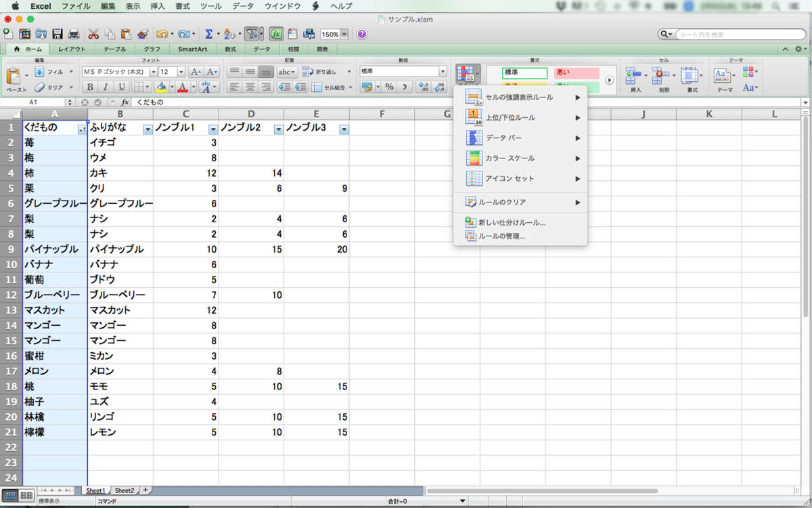Open the font size dropdown
Viewport: 812px width, 508px height.
coord(181,72)
